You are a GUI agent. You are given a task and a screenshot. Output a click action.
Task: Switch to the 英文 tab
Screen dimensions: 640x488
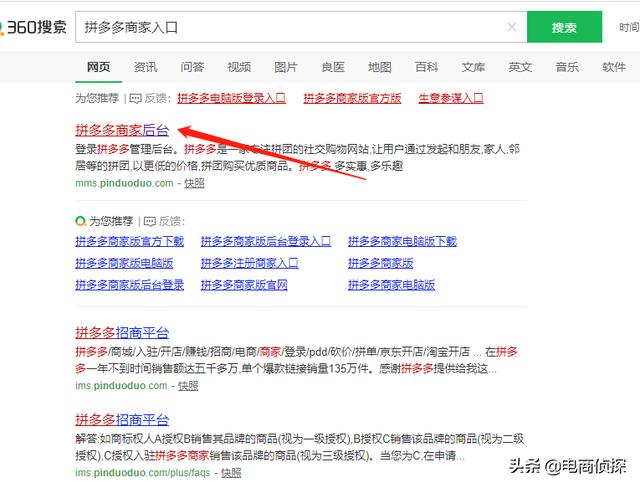520,67
